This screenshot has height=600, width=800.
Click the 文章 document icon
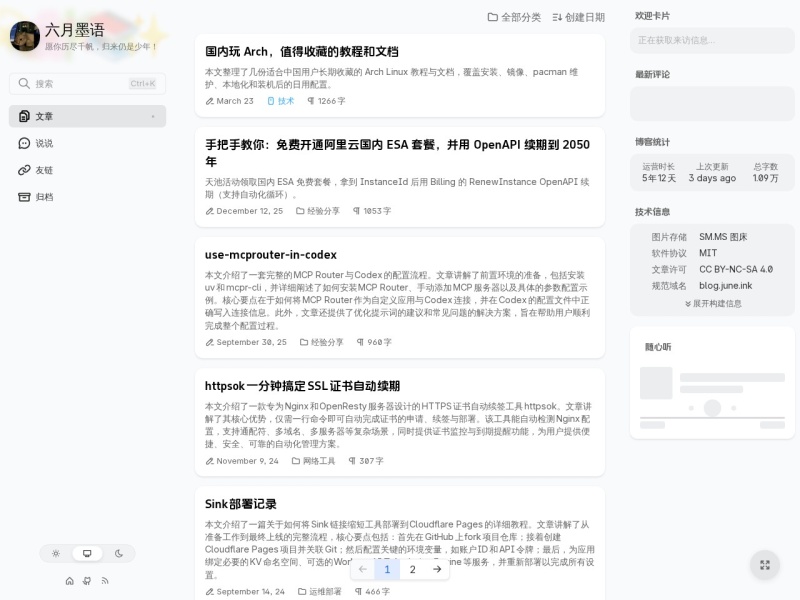(x=24, y=116)
